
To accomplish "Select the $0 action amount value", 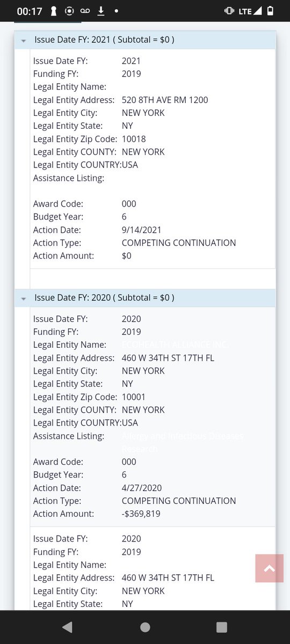I will [127, 256].
